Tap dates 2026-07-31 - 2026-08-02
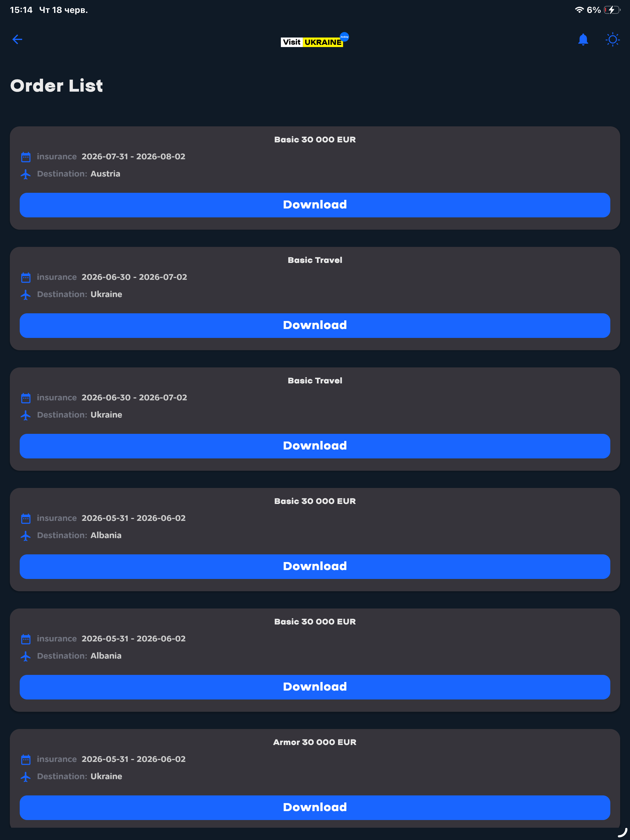The width and height of the screenshot is (630, 840). (134, 157)
